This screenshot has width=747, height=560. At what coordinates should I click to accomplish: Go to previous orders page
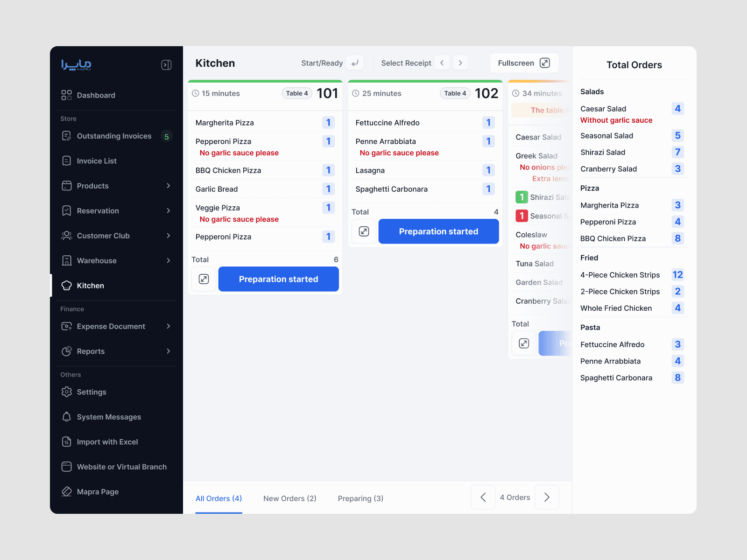pos(483,497)
